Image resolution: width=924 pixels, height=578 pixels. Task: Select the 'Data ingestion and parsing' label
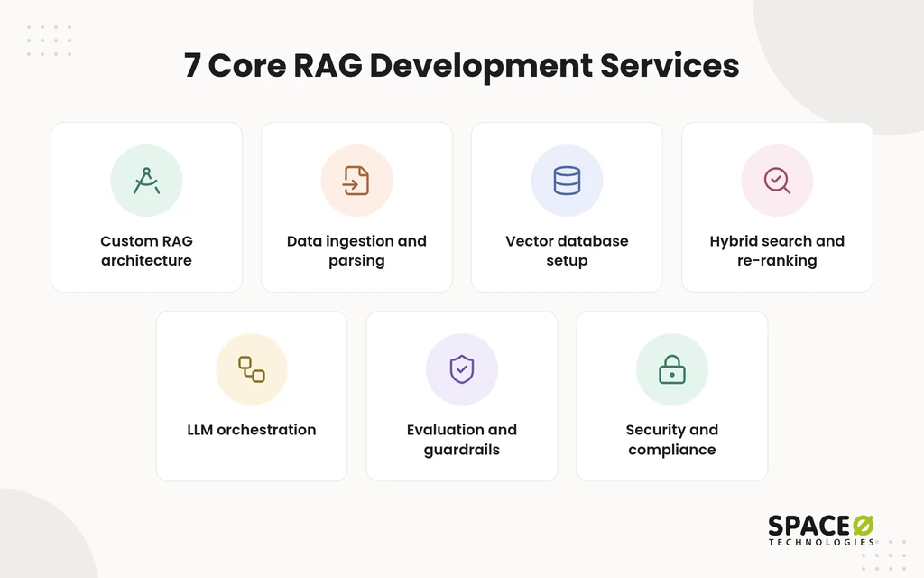[356, 251]
